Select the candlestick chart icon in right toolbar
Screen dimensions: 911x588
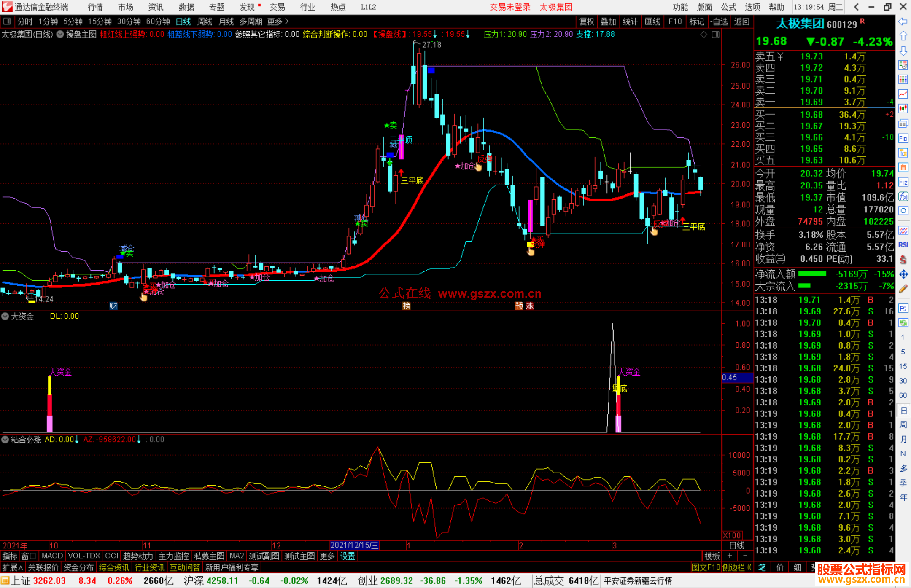pos(903,109)
